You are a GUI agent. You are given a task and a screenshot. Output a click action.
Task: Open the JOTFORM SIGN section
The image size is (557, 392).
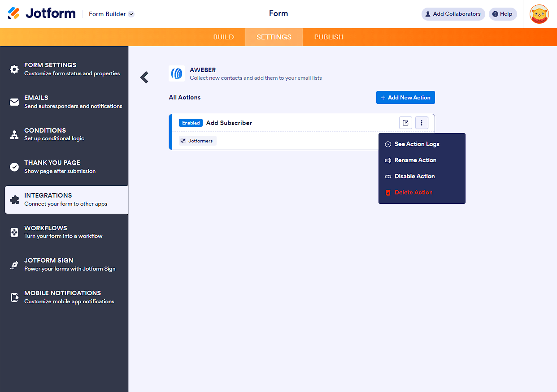[64, 264]
